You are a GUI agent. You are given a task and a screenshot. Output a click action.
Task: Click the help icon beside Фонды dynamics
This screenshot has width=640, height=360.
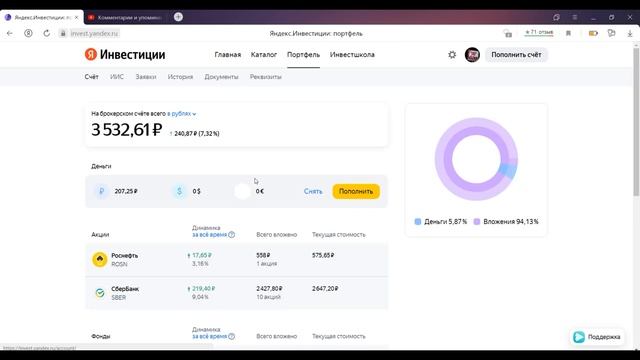[x=231, y=336]
